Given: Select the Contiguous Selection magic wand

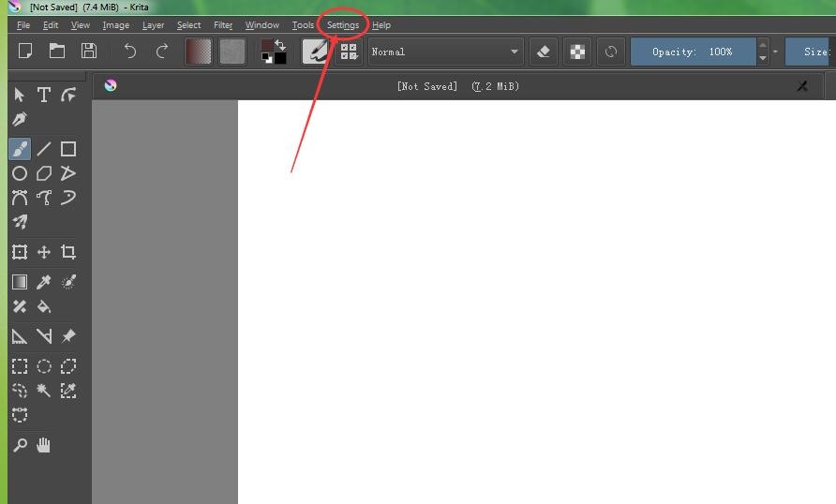Looking at the screenshot, I should click(x=44, y=391).
